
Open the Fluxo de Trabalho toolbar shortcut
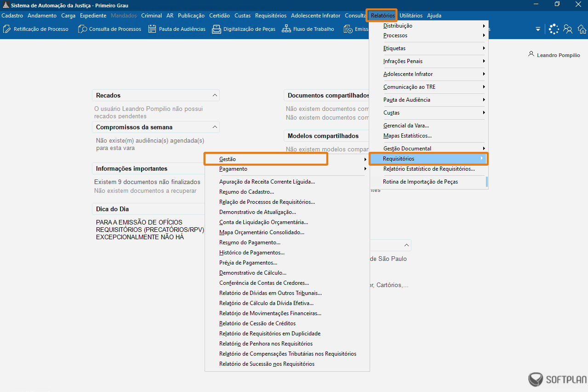tap(308, 29)
